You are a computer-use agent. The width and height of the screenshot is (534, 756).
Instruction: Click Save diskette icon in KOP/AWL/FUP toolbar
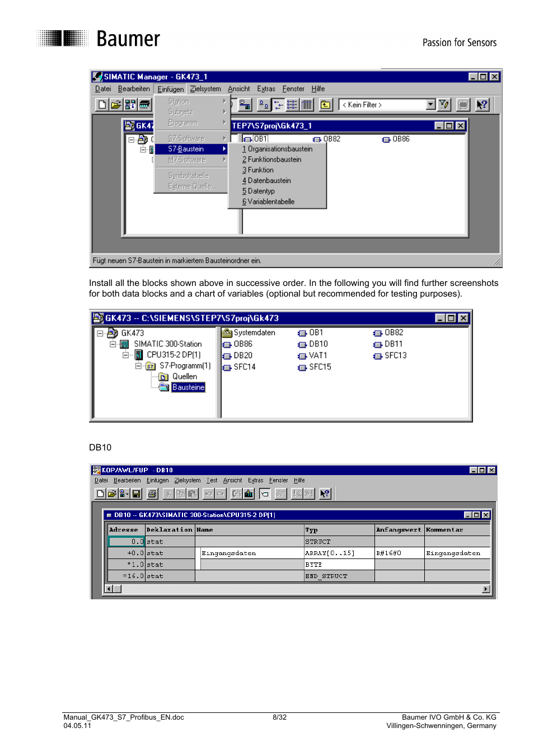pyautogui.click(x=136, y=494)
